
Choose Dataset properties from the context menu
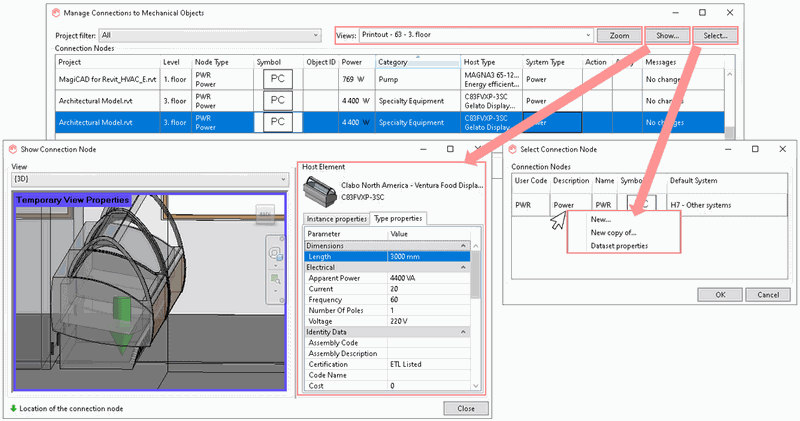click(x=619, y=245)
